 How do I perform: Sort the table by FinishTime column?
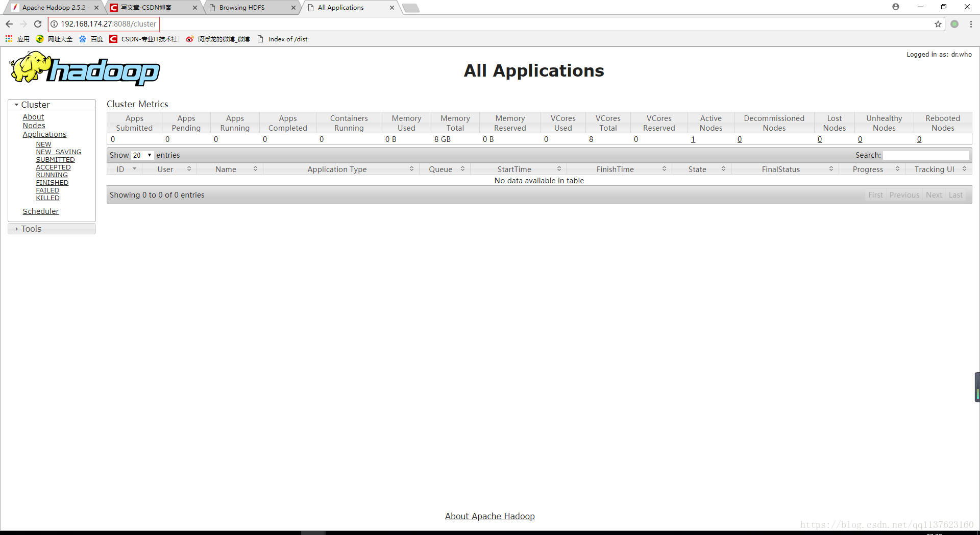(620, 169)
